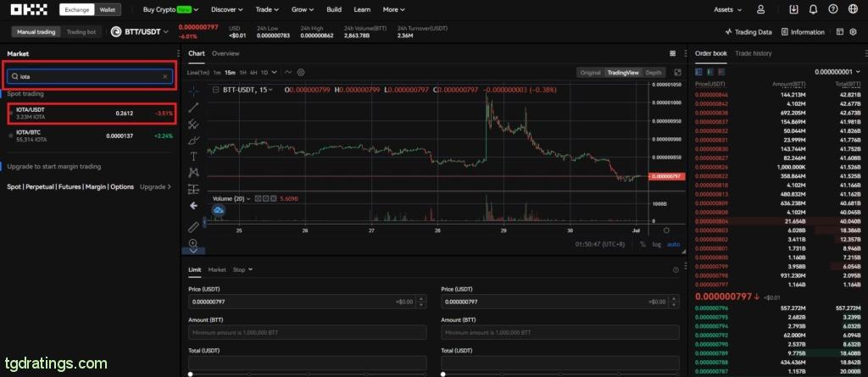Select the text annotation tool
This screenshot has width=868, height=377.
[x=193, y=157]
